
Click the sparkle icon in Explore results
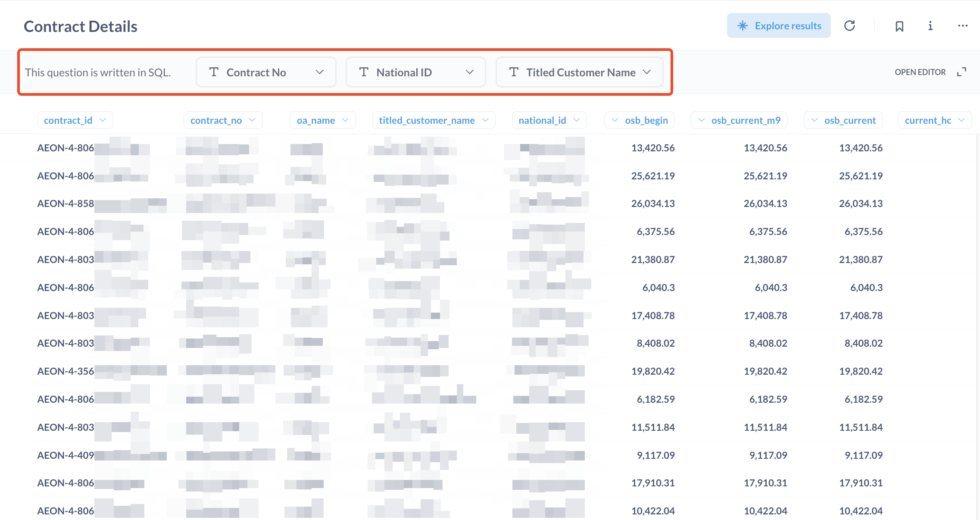pos(743,26)
